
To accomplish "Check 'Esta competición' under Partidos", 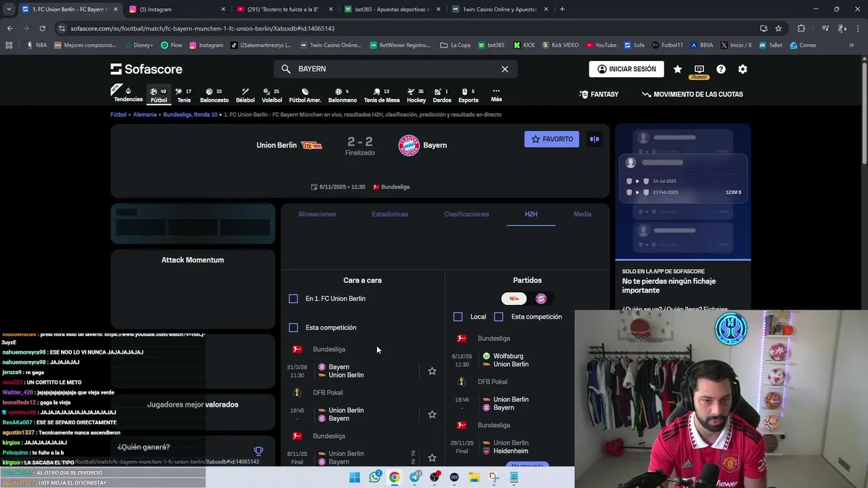I will click(498, 317).
